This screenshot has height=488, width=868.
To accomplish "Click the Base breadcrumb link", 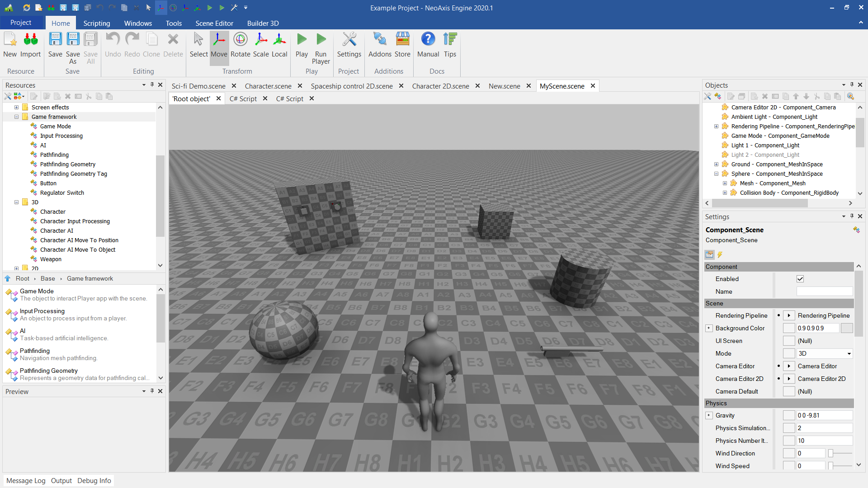I will [47, 278].
